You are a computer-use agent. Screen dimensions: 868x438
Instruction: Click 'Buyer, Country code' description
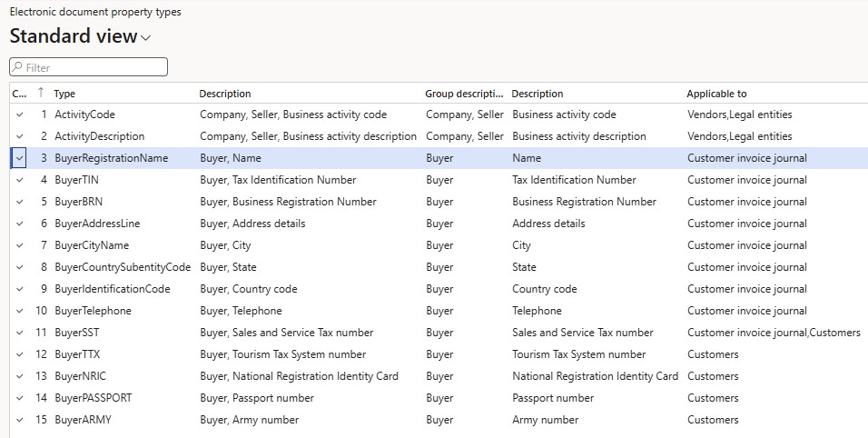click(249, 289)
